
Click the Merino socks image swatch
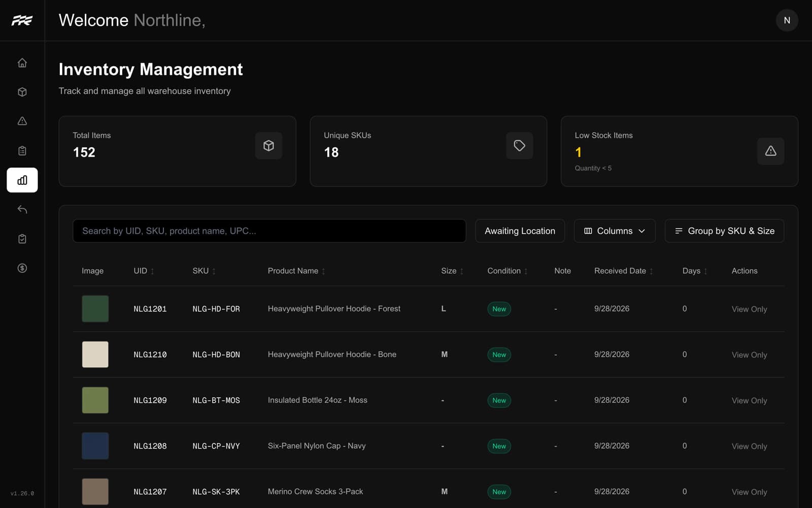95,491
